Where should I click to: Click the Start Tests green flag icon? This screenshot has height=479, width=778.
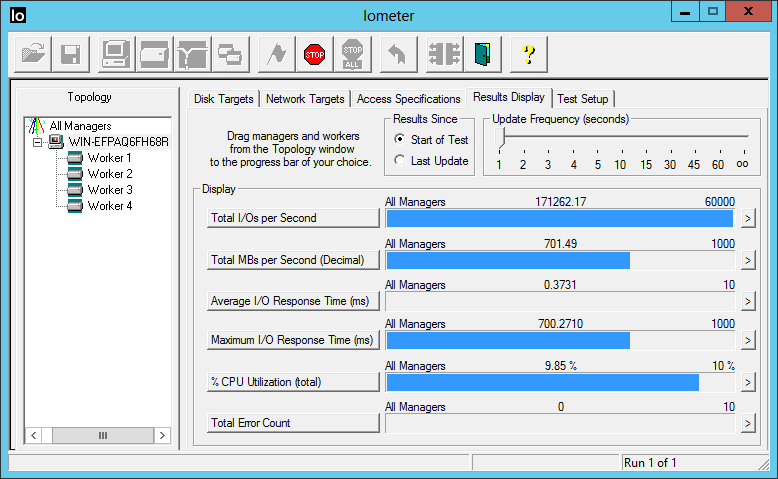pyautogui.click(x=276, y=54)
